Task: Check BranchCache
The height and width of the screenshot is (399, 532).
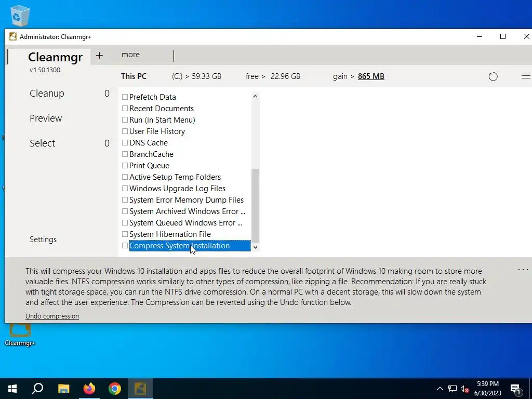Action: click(x=125, y=154)
